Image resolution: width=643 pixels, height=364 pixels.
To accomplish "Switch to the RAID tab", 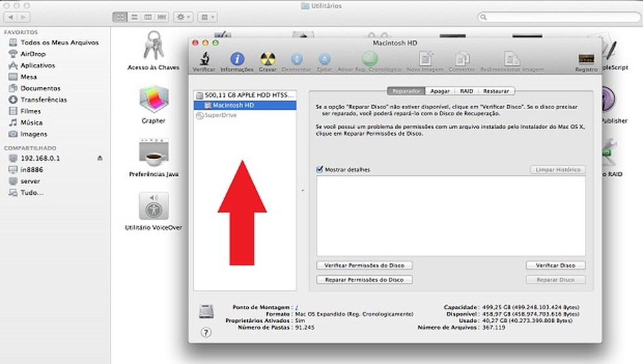I will [467, 91].
